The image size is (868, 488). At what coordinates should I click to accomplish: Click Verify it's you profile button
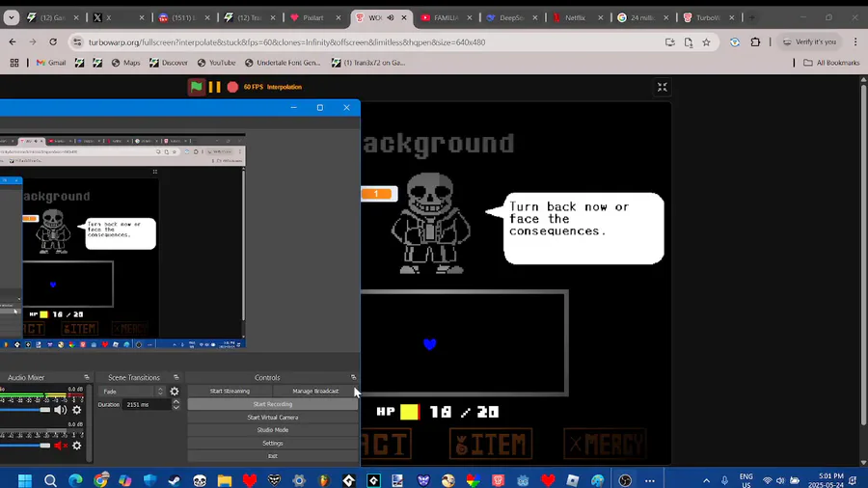tap(810, 42)
